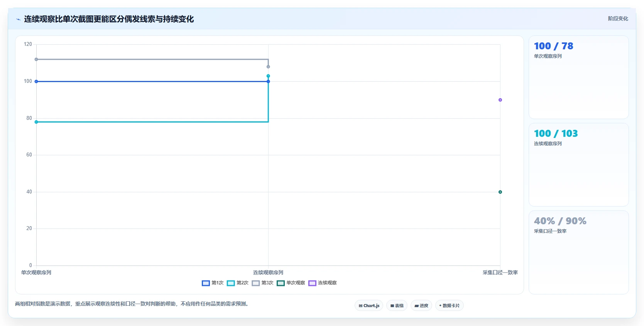This screenshot has width=644, height=326.
Task: Click the 采集口径一致率 caption in third card
Action: [x=550, y=231]
